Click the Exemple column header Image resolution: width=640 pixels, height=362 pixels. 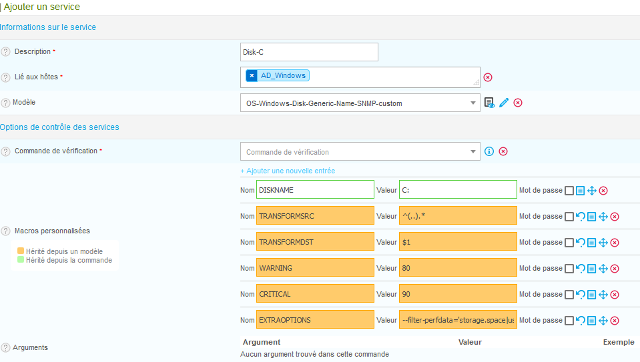point(618,342)
